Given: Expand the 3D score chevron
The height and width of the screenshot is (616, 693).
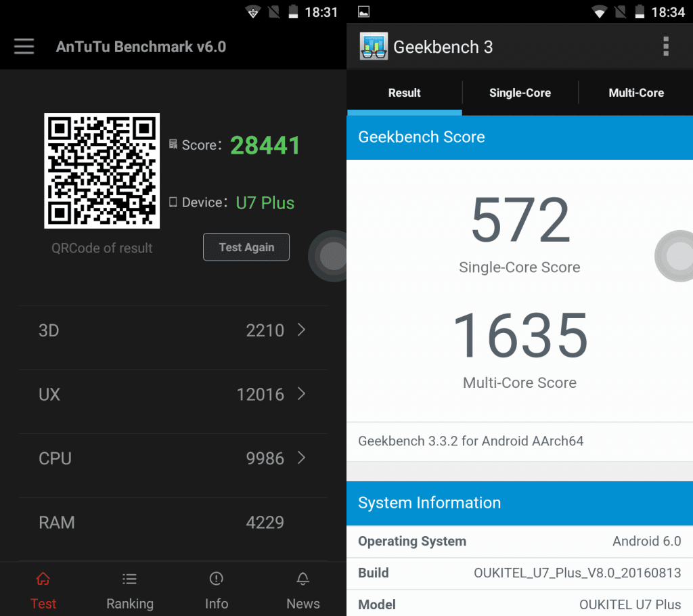Looking at the screenshot, I should [301, 330].
